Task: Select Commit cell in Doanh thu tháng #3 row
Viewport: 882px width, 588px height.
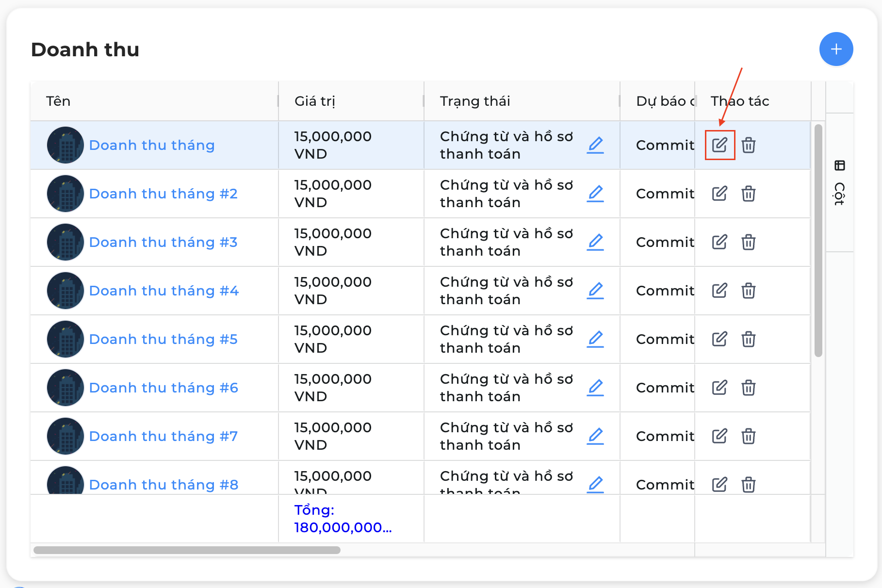Action: point(657,242)
